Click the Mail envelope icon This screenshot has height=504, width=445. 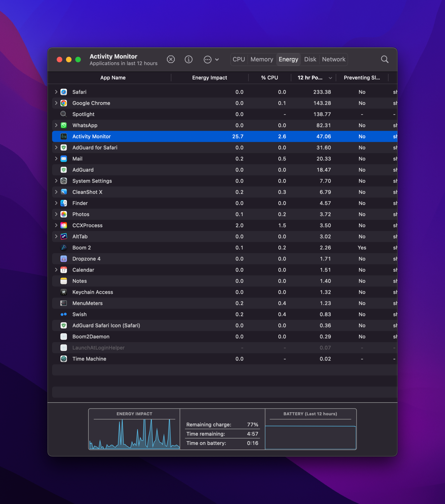tap(64, 159)
